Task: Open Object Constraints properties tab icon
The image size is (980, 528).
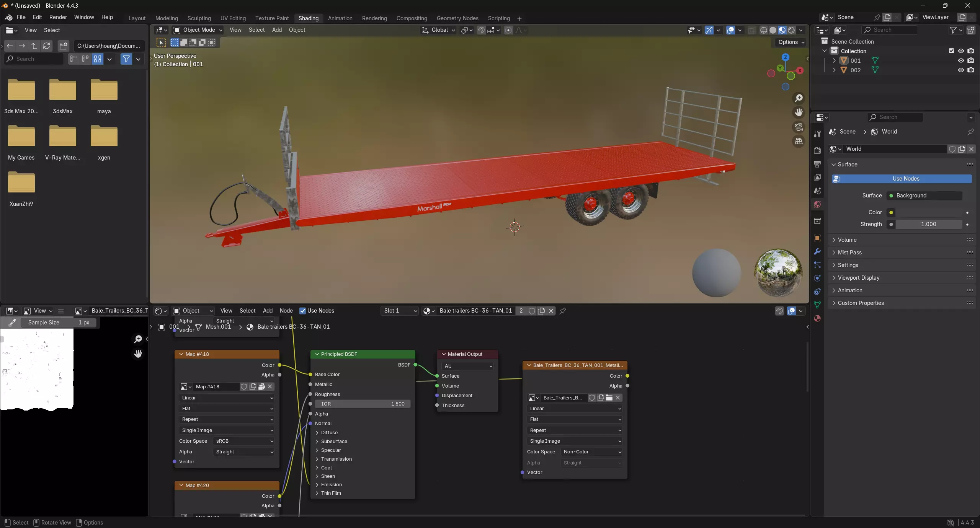Action: [817, 292]
